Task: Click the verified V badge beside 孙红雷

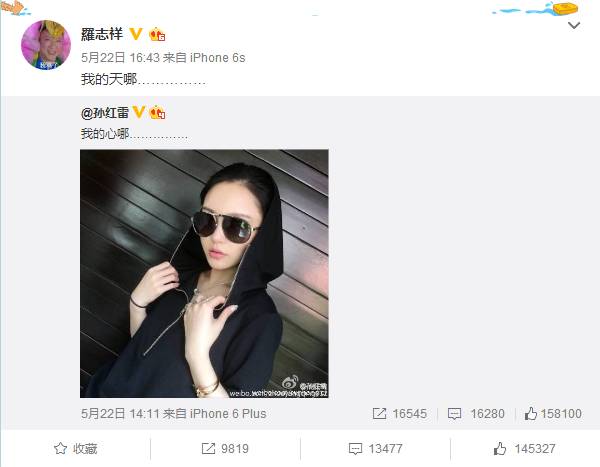Action: point(139,113)
